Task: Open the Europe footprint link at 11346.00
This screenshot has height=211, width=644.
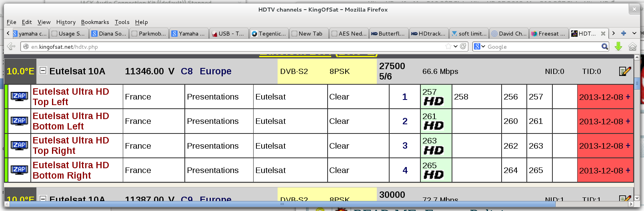Action: [x=216, y=71]
